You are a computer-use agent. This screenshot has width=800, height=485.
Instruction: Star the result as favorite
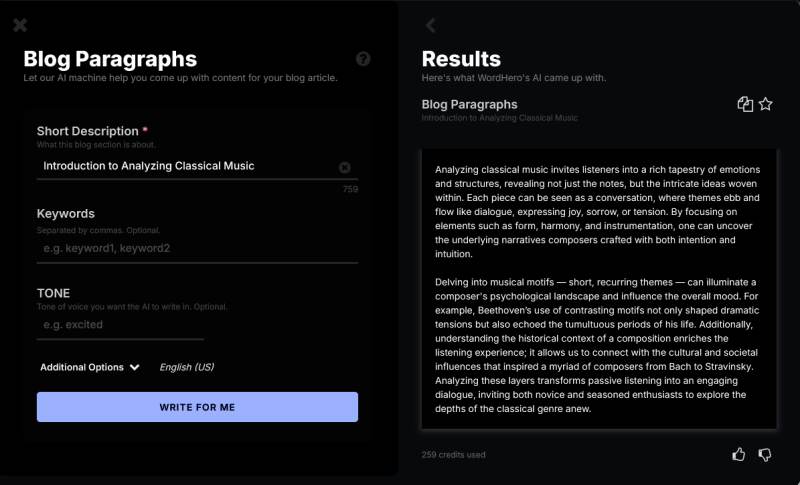(x=766, y=104)
